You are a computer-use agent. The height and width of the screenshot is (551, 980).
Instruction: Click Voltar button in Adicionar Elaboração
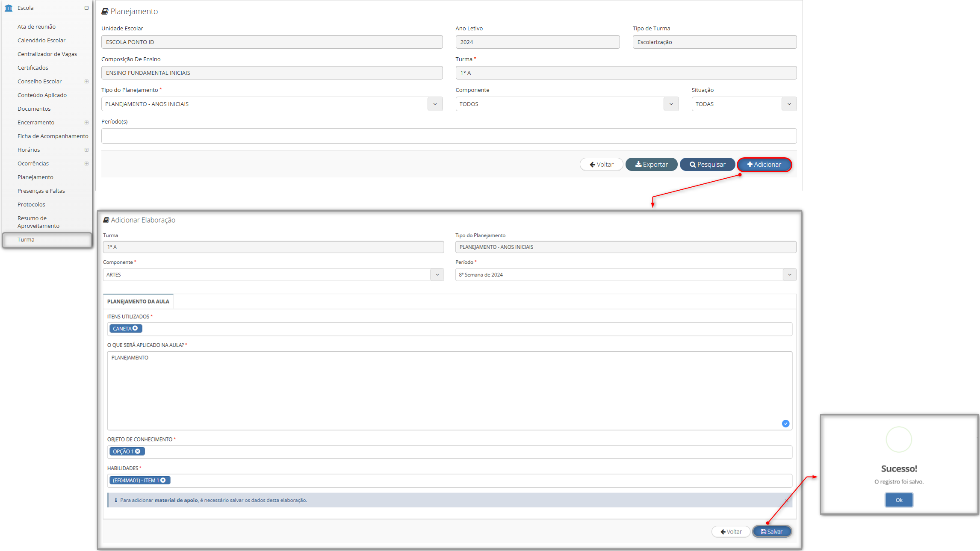coord(731,532)
